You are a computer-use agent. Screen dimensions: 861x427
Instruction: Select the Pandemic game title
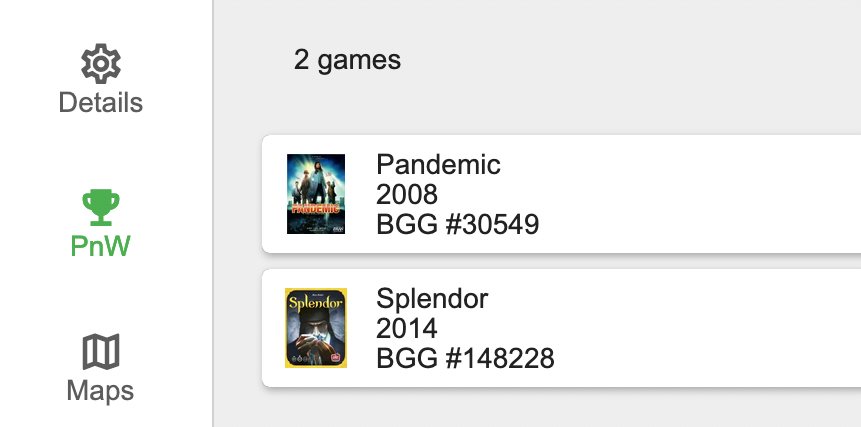[x=438, y=164]
